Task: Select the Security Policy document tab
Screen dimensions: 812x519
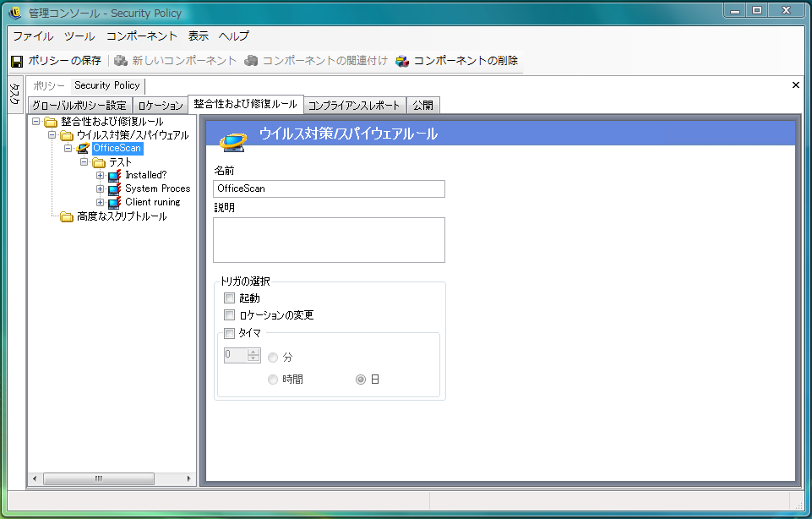Action: 107,85
